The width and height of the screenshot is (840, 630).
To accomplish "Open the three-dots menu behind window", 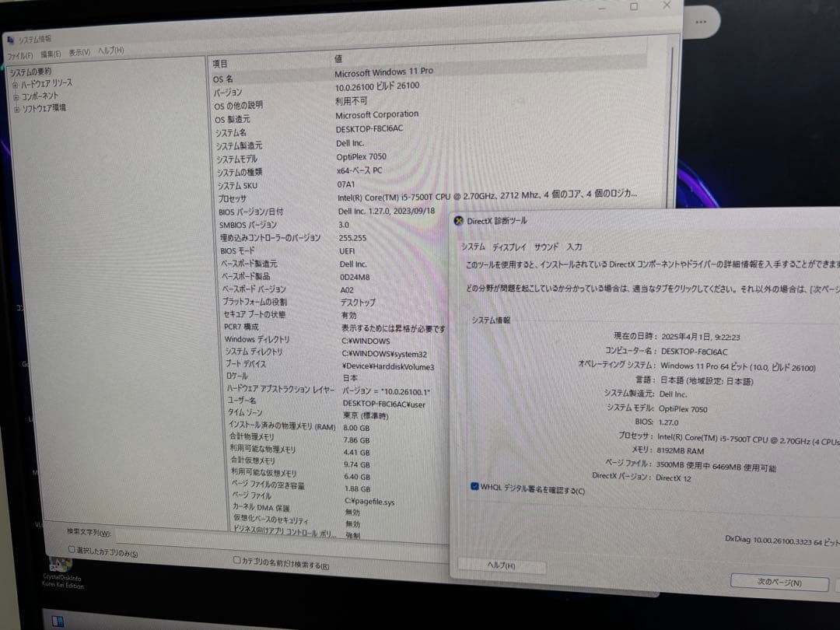I will tap(701, 22).
